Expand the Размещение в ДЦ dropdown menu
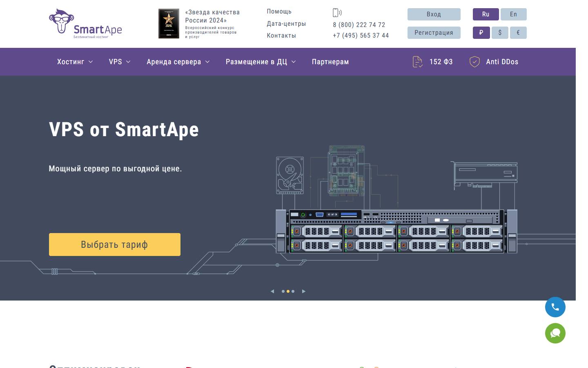 261,62
